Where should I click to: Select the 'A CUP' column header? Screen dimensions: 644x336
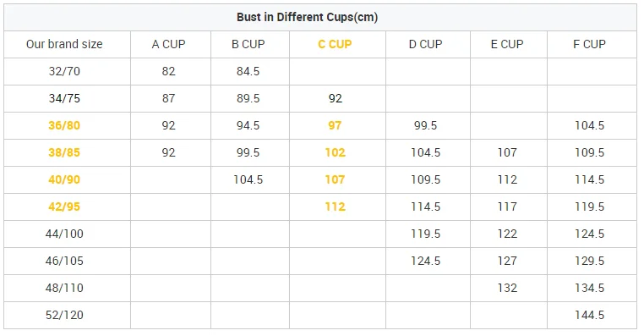pos(168,44)
